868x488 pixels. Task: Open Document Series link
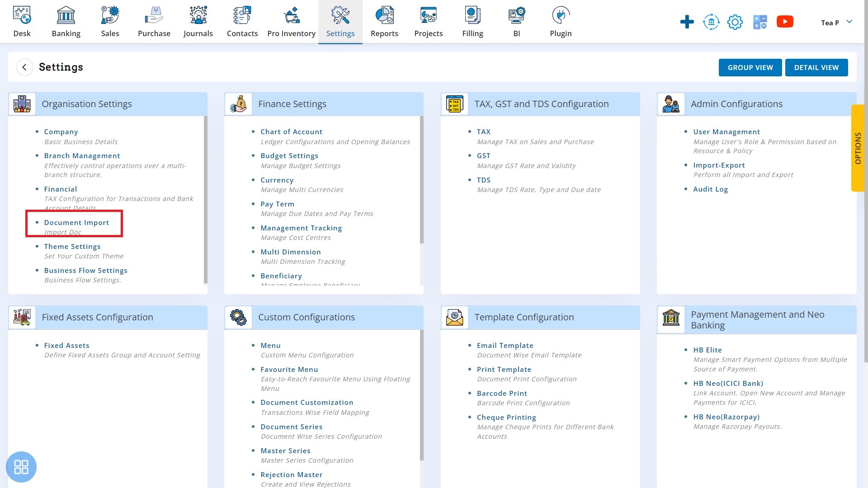292,427
